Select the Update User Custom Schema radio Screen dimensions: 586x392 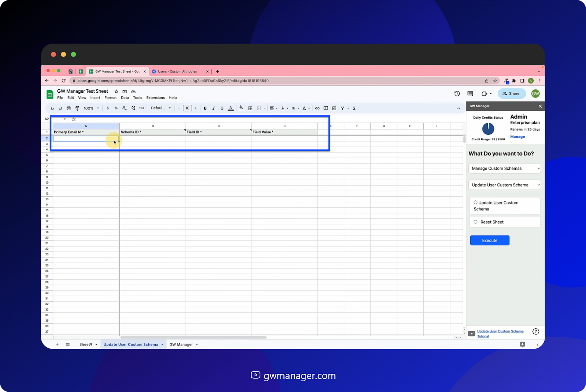[475, 202]
